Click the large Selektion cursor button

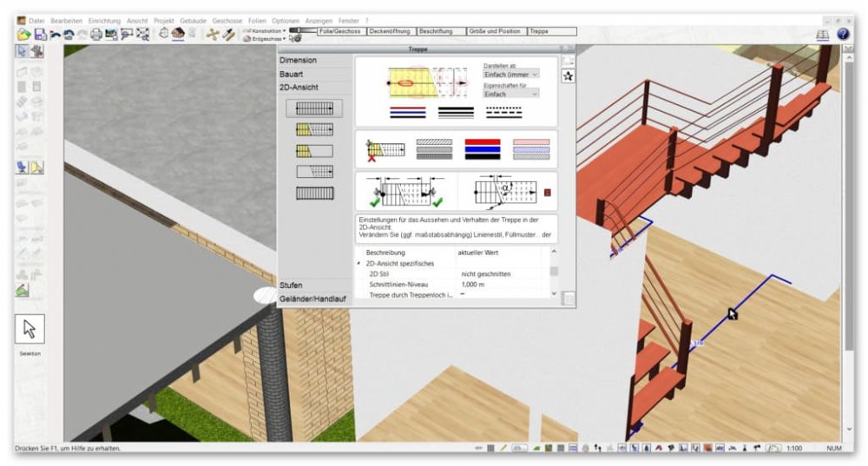point(30,329)
